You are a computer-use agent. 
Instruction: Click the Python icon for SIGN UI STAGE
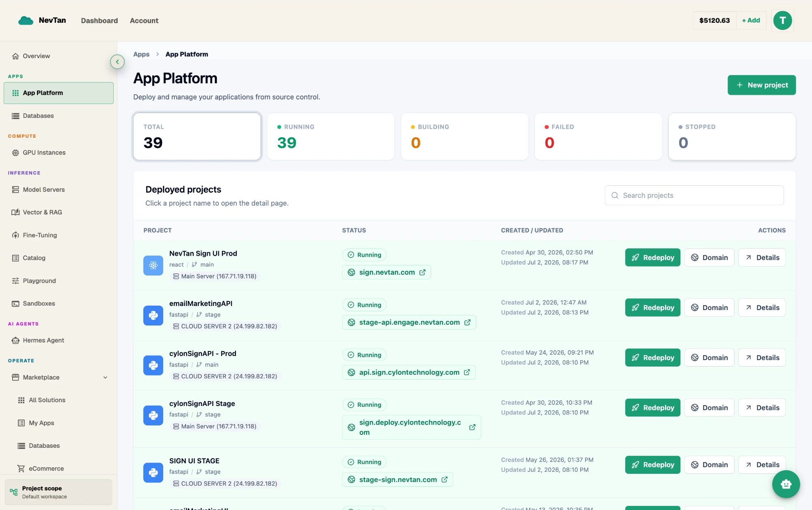tap(153, 473)
